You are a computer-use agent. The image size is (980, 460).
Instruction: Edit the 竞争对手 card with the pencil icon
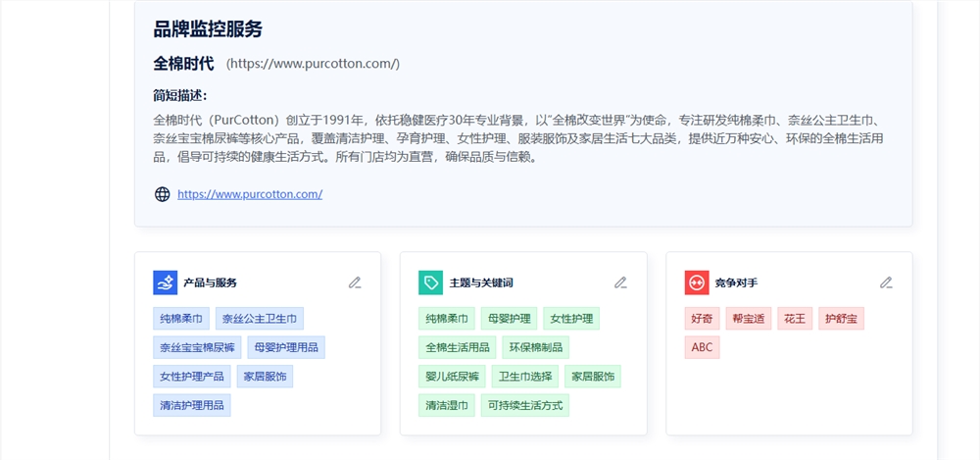pos(886,282)
